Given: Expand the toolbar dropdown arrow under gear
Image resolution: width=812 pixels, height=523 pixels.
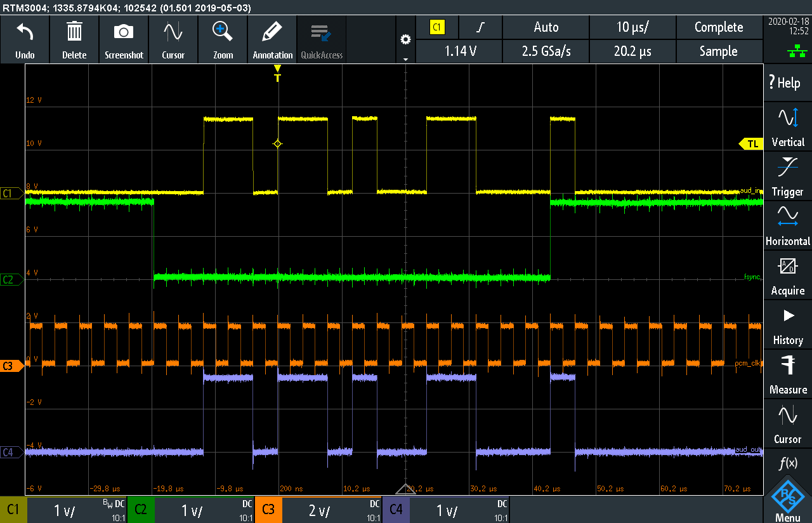Looking at the screenshot, I should 405,58.
